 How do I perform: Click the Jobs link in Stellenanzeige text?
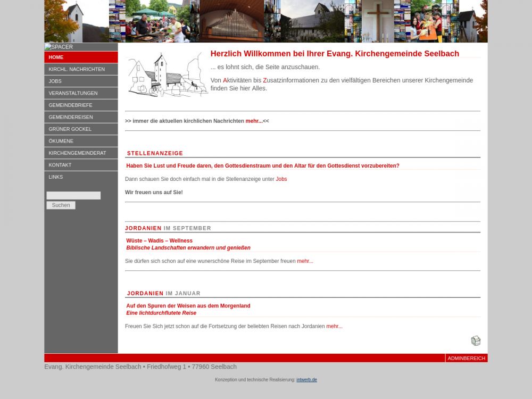point(281,179)
